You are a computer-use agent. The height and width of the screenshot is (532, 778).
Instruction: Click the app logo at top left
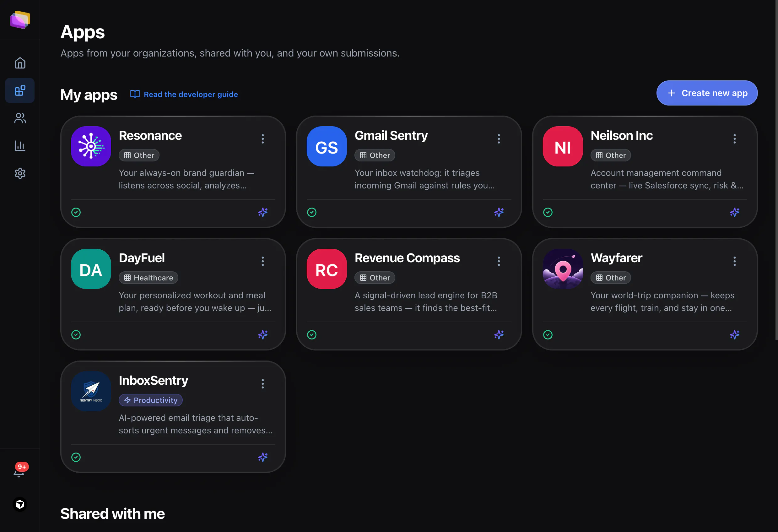[x=20, y=20]
